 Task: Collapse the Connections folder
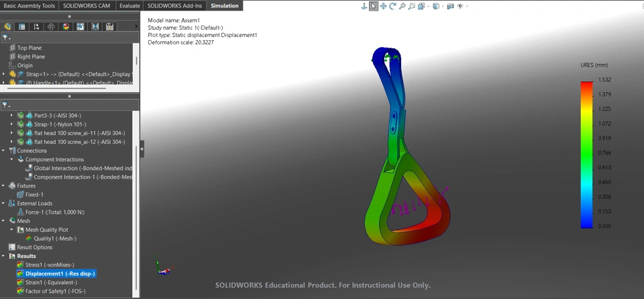(4, 151)
